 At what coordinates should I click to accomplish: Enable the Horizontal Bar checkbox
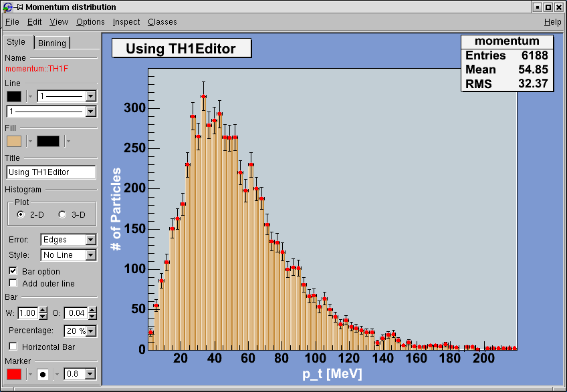13,346
